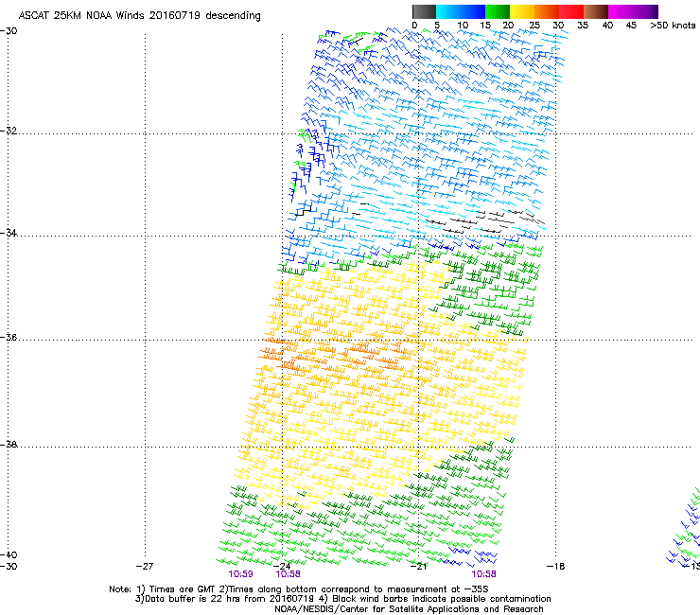Click the longitude axis label "-21"

coord(419,567)
